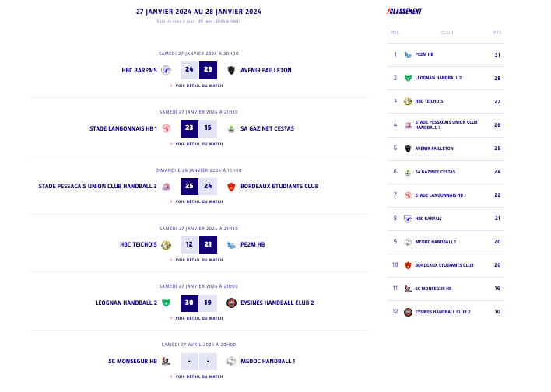Click the PE2M HB logo in standings
Screen dimensions: 551x392
[x=408, y=54]
